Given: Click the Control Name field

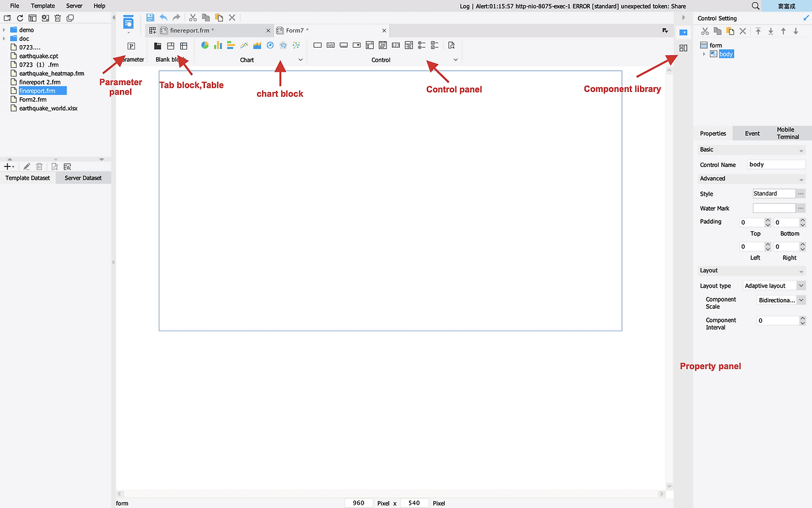Looking at the screenshot, I should coord(776,164).
